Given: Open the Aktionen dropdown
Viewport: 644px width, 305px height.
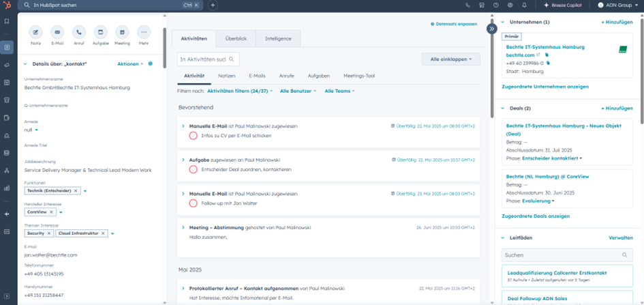Looking at the screenshot, I should (x=131, y=64).
